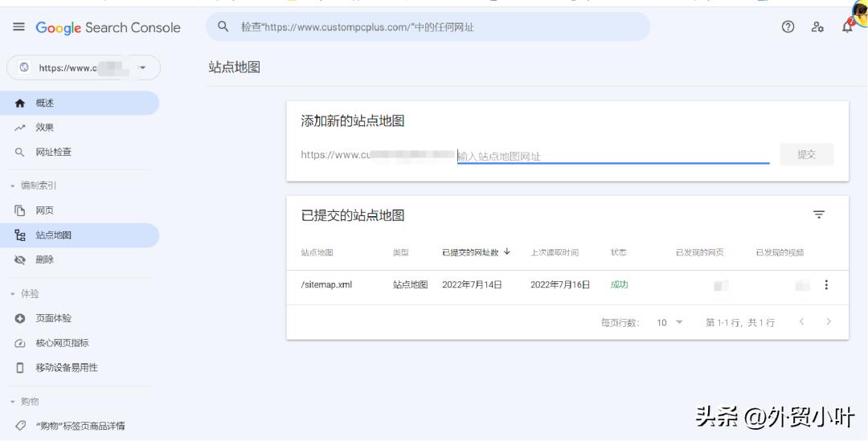
Task: Focus the 输入站点地图网址 input field
Action: click(613, 156)
